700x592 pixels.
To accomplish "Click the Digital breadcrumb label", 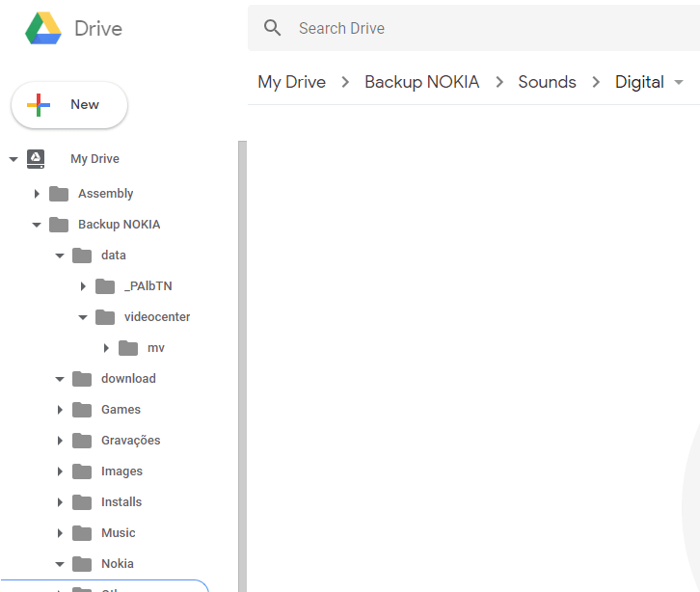I will click(x=639, y=82).
